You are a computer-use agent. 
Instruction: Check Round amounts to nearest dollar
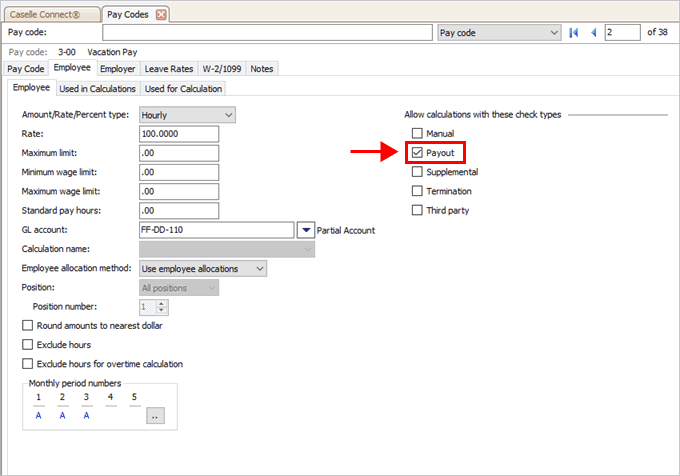pyautogui.click(x=28, y=326)
